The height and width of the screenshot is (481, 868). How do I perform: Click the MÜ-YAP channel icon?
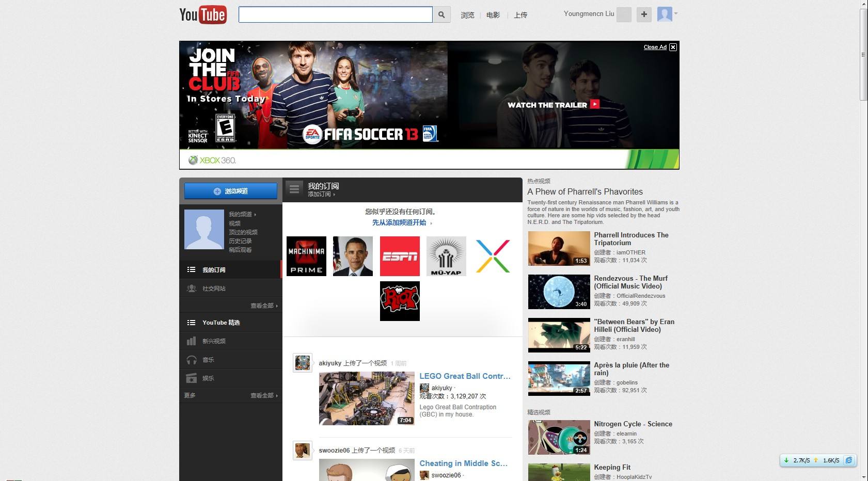point(446,256)
